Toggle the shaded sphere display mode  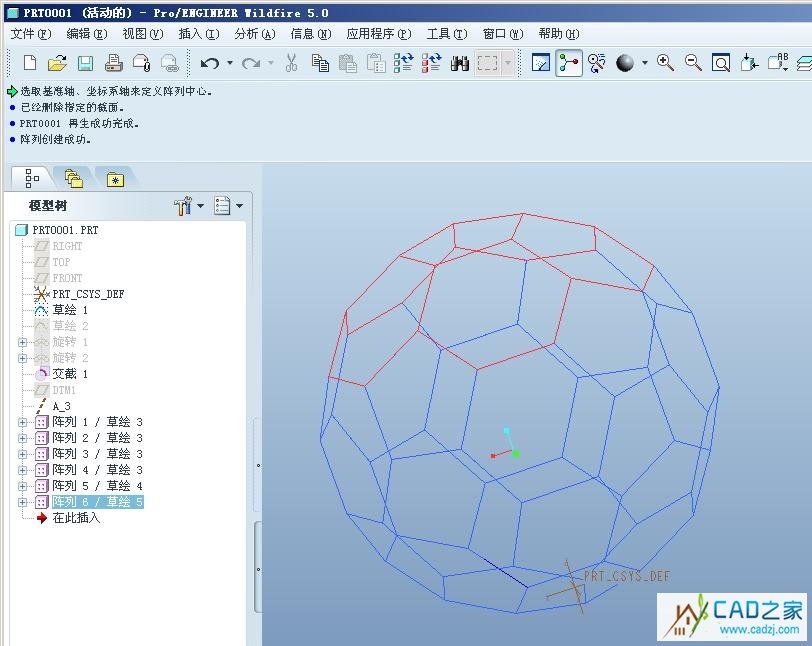(625, 63)
